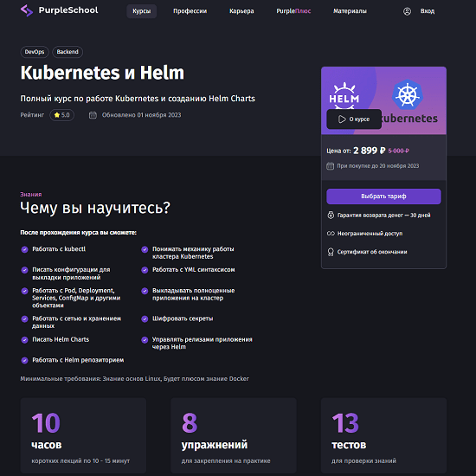This screenshot has width=476, height=476.
Task: Click the course banner thumbnail
Action: pyautogui.click(x=383, y=100)
